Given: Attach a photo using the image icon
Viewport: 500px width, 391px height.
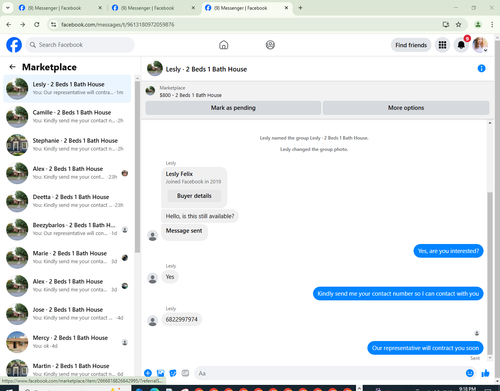Looking at the screenshot, I should (x=161, y=373).
